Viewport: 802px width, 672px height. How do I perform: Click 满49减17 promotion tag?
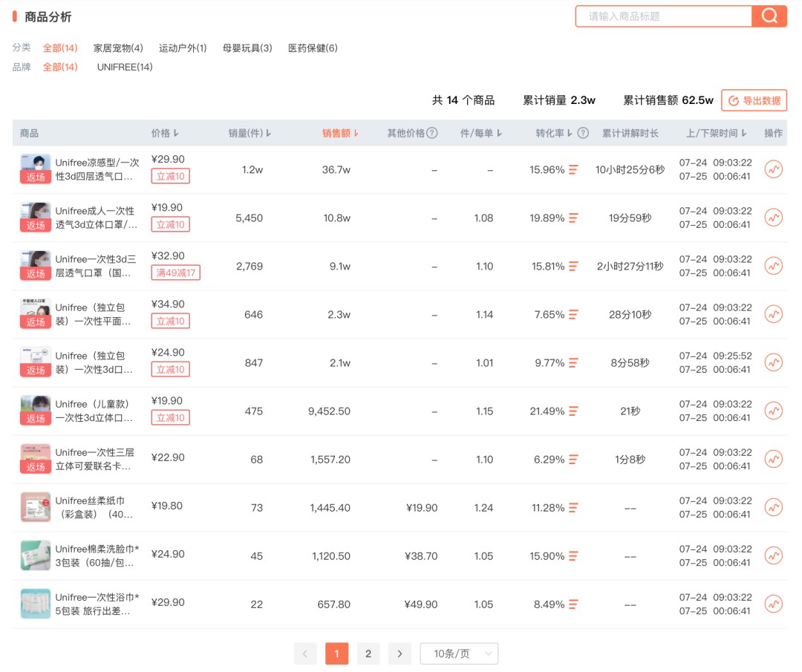175,273
